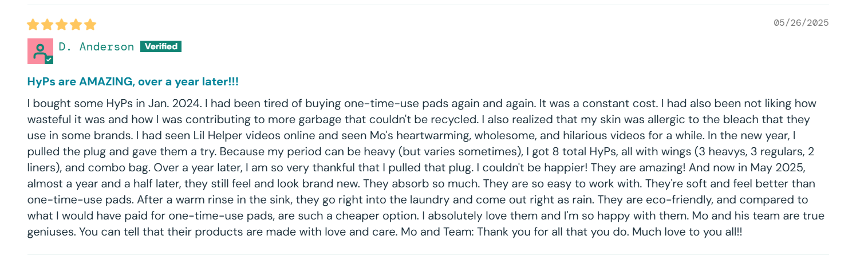The width and height of the screenshot is (868, 255).
Task: Click the green Verified badge
Action: [161, 46]
